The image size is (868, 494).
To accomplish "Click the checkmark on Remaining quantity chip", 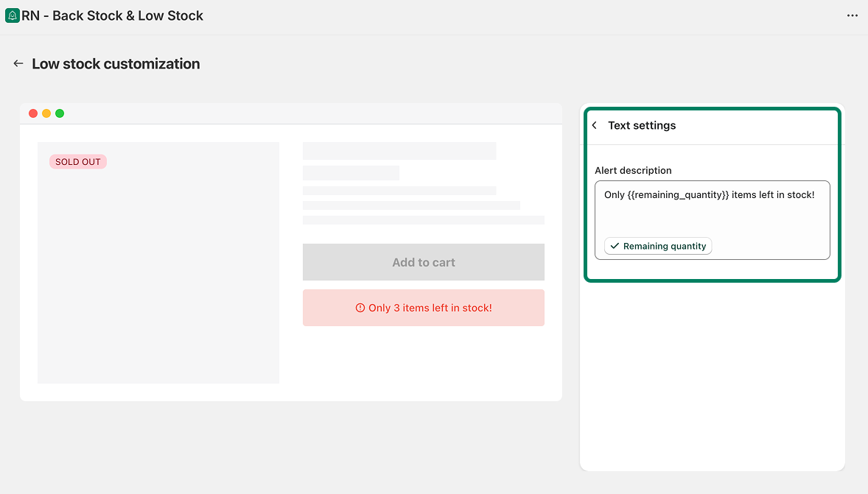I will [x=615, y=246].
